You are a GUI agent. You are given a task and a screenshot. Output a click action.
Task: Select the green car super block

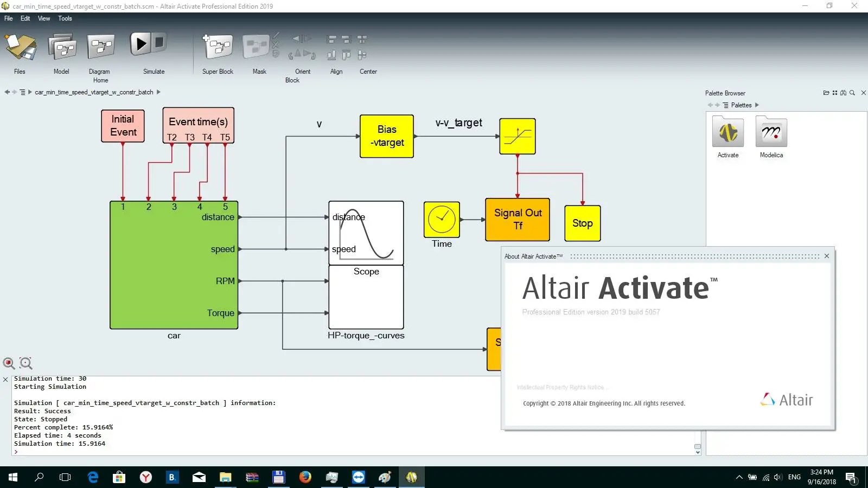click(x=174, y=265)
